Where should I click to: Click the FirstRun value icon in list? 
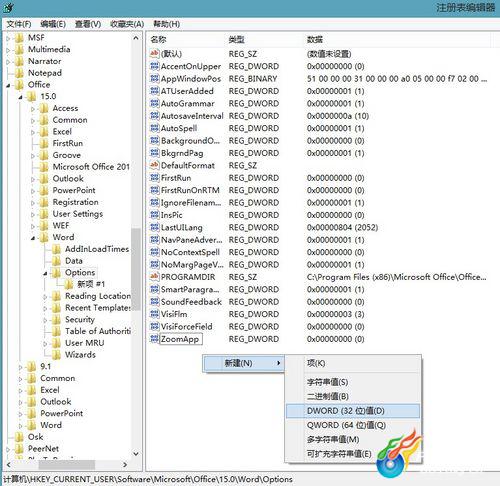pos(154,178)
